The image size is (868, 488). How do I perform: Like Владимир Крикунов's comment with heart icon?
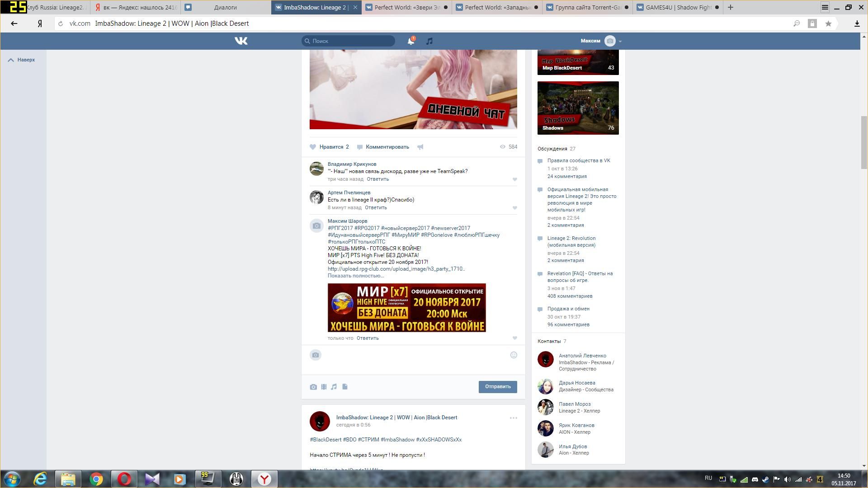[x=514, y=179]
